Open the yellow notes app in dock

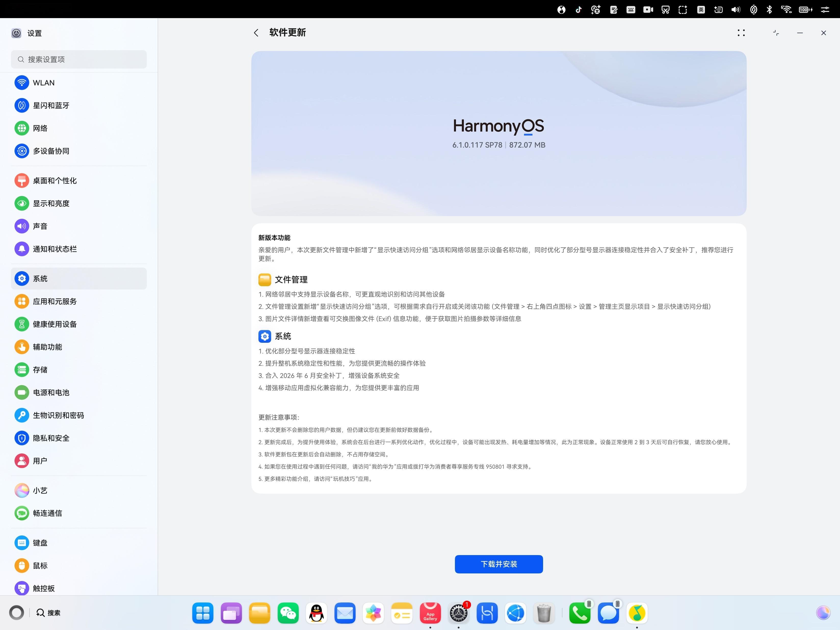point(402,613)
